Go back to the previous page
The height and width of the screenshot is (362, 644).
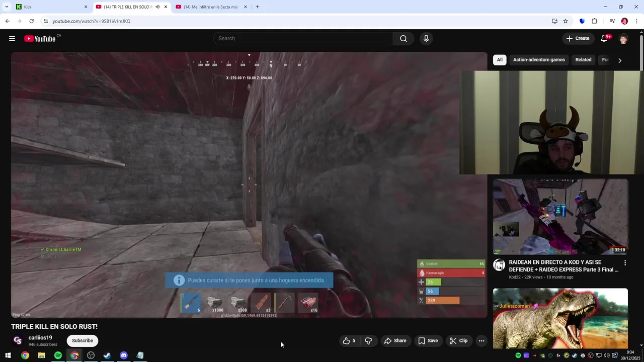point(7,21)
